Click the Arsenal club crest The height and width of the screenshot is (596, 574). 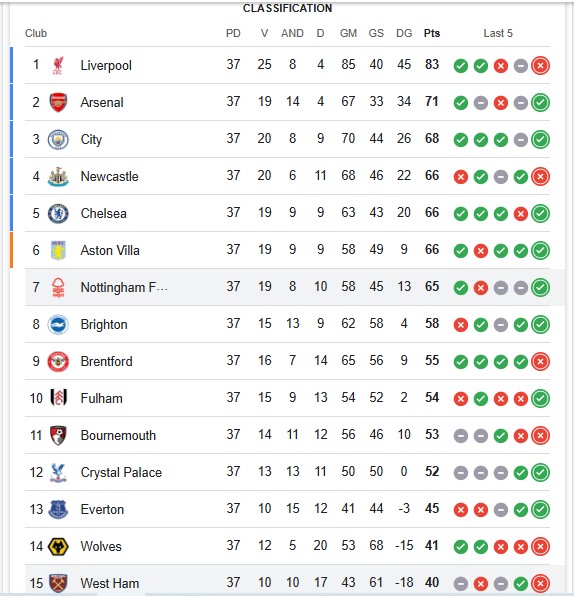[x=58, y=102]
